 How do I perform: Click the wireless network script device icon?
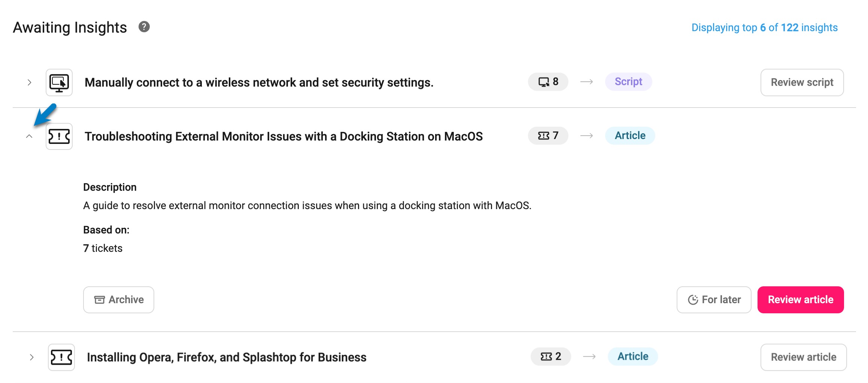coord(59,82)
